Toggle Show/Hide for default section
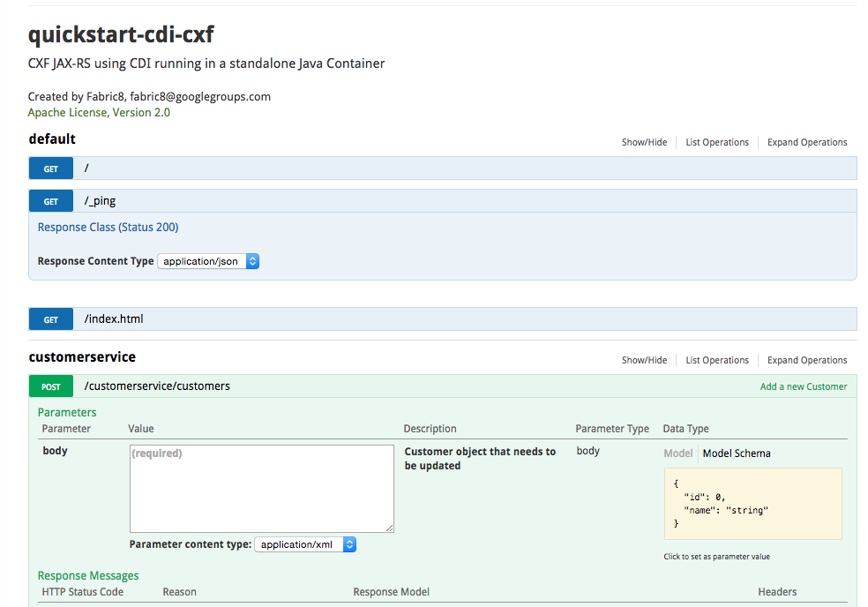Image resolution: width=868 pixels, height=607 pixels. 644,142
